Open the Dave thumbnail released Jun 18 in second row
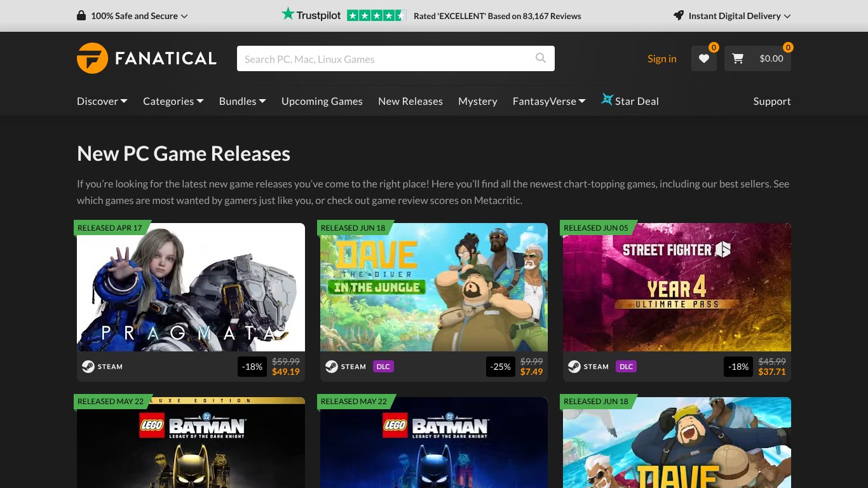868x488 pixels. [x=677, y=443]
